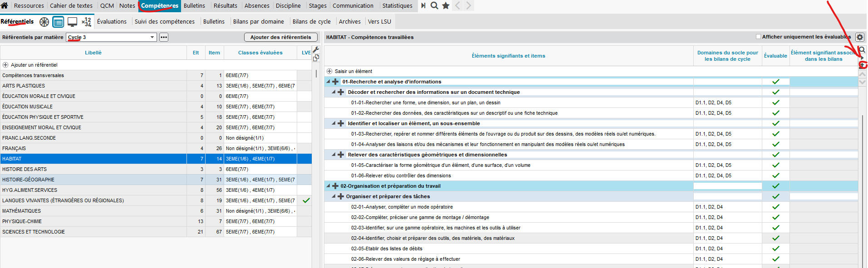Toggle the Évaluable check for 02-05-Etablir des listes

[776, 249]
